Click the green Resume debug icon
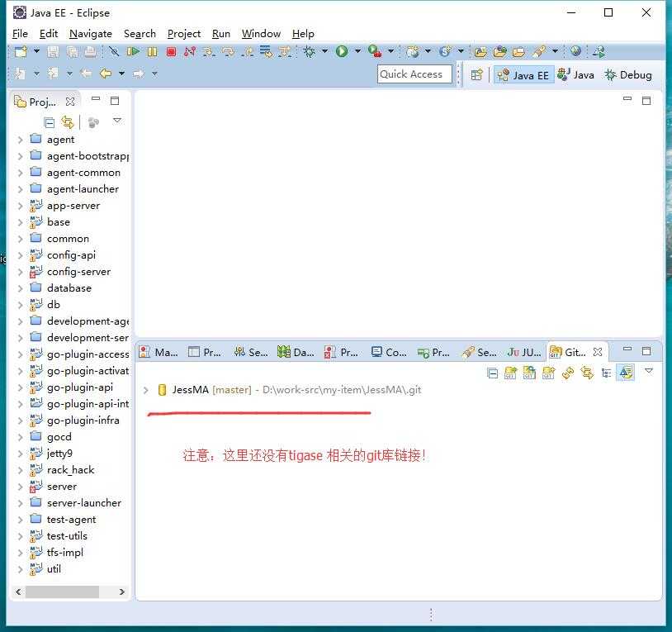The width and height of the screenshot is (672, 632). tap(133, 52)
